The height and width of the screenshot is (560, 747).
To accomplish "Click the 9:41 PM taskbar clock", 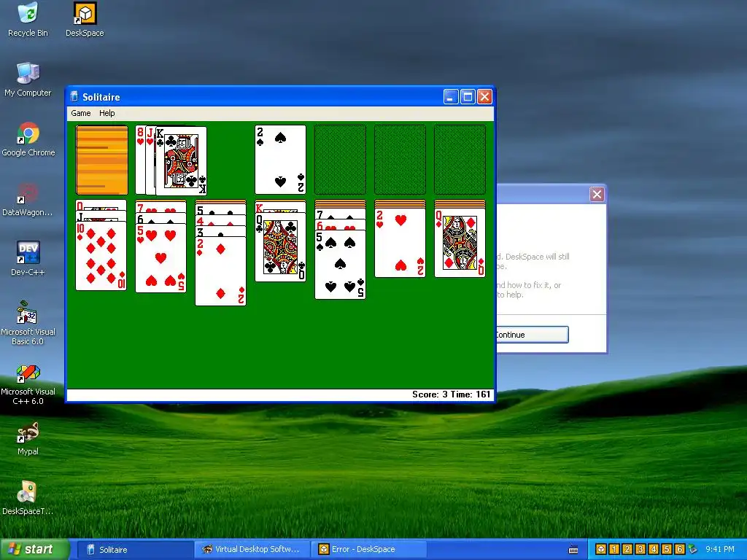I will [x=720, y=549].
